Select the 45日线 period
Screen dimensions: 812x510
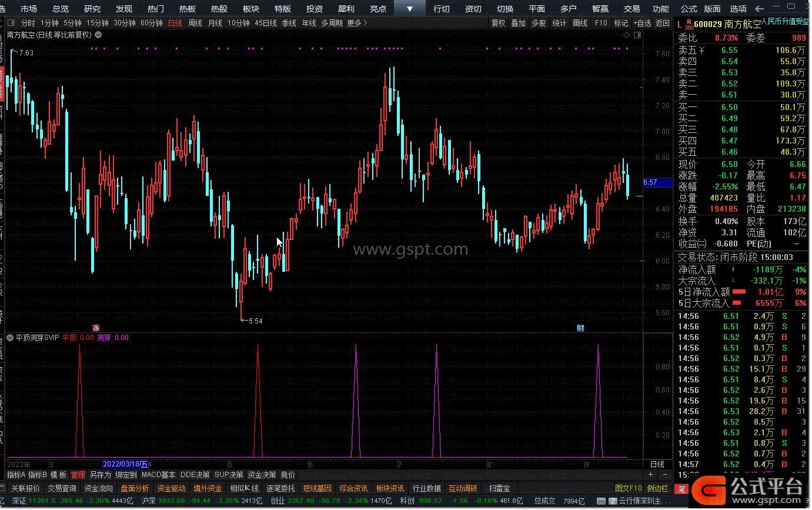coord(266,23)
